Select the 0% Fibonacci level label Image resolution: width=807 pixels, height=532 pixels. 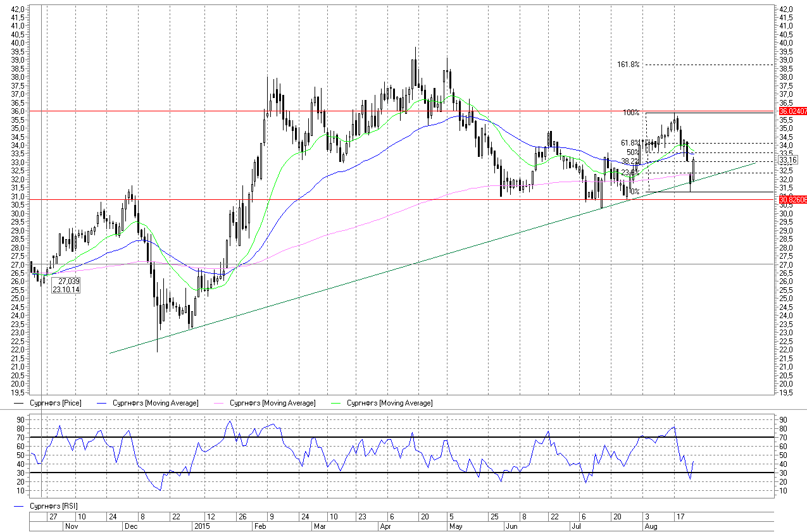tap(635, 191)
